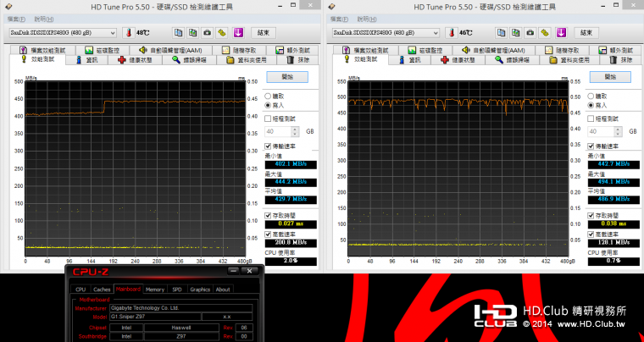This screenshot has width=644, height=342.
Task: Click Exit button in right HD Tune toolbar
Action: click(586, 33)
